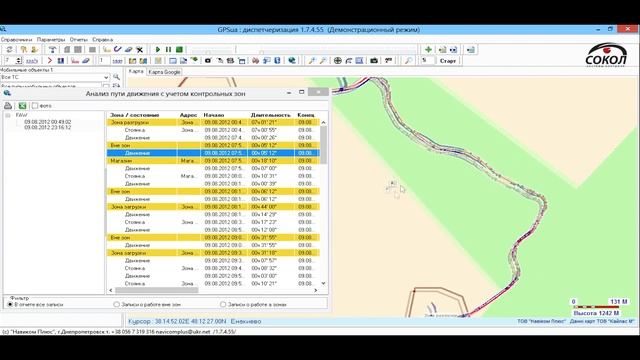
Task: Click the Старт button
Action: pyautogui.click(x=447, y=61)
